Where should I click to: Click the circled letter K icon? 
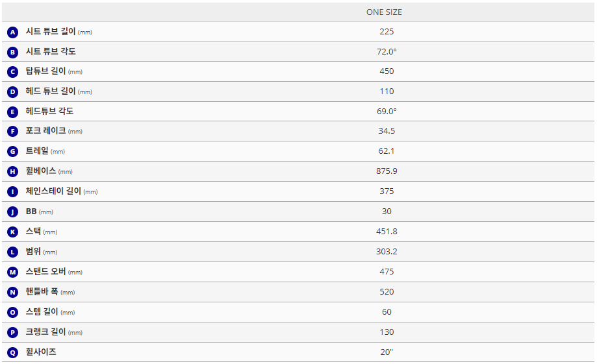tap(12, 232)
